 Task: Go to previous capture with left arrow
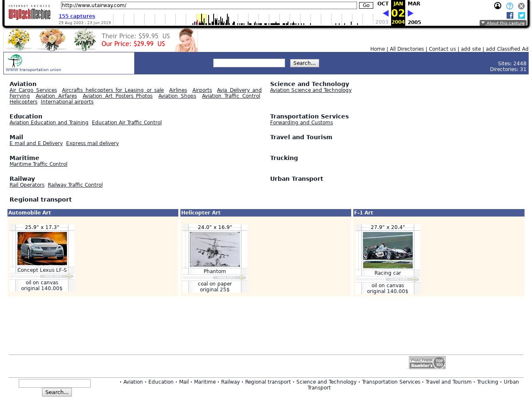tap(385, 13)
